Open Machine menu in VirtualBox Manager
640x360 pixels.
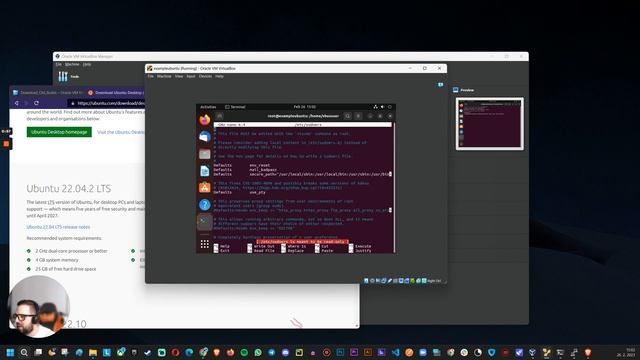click(72, 64)
